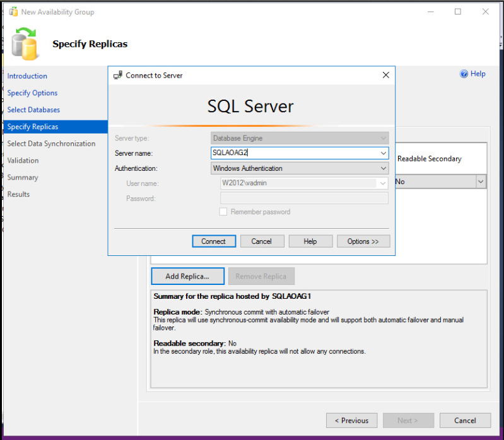This screenshot has width=504, height=440.
Task: Click the Next > button
Action: coord(408,420)
